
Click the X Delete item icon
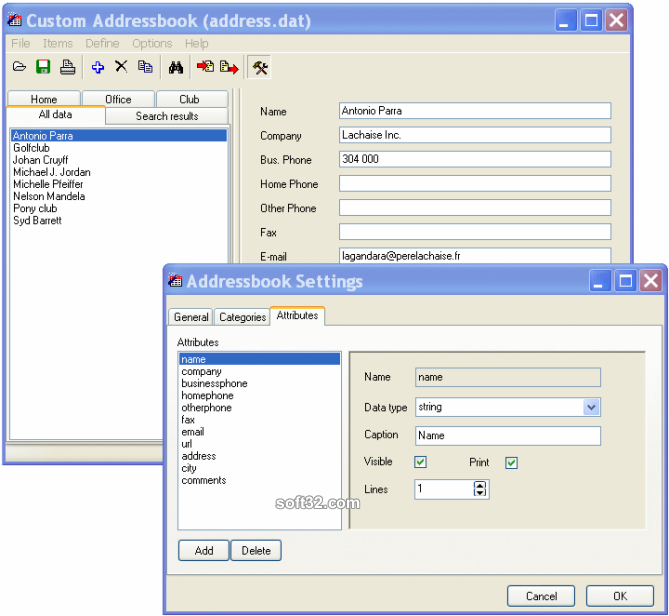pyautogui.click(x=121, y=67)
